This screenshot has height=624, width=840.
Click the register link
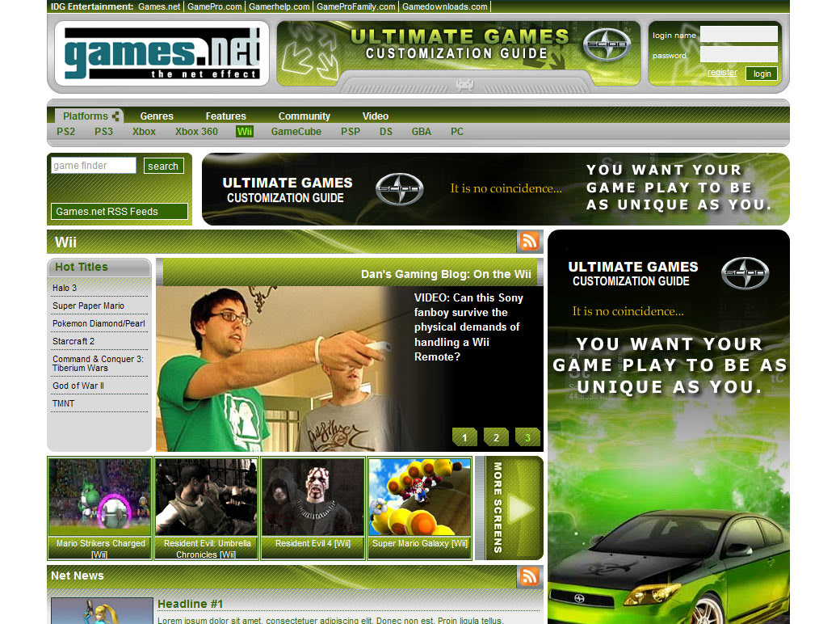point(721,73)
